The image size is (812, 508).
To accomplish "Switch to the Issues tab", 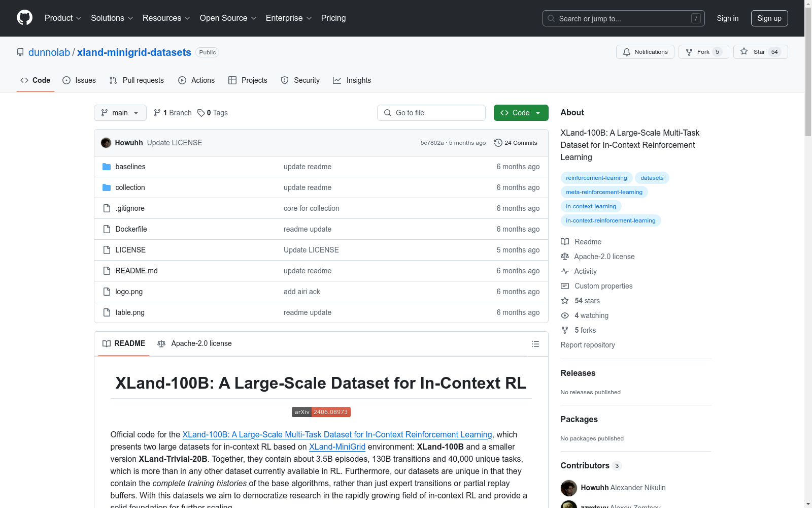I will click(x=79, y=80).
